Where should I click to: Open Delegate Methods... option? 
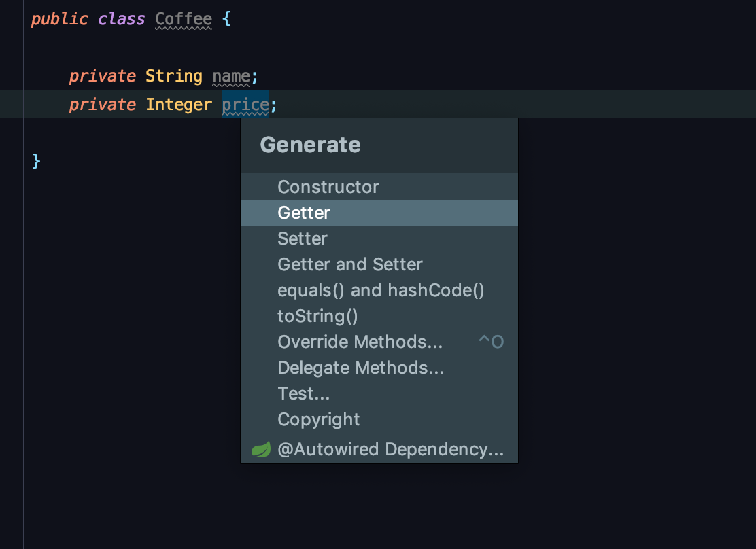pos(360,368)
